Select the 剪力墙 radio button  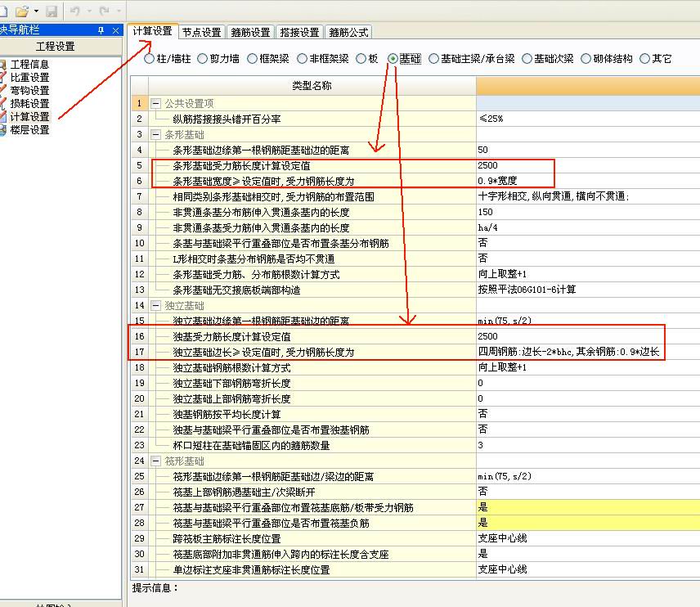(203, 59)
